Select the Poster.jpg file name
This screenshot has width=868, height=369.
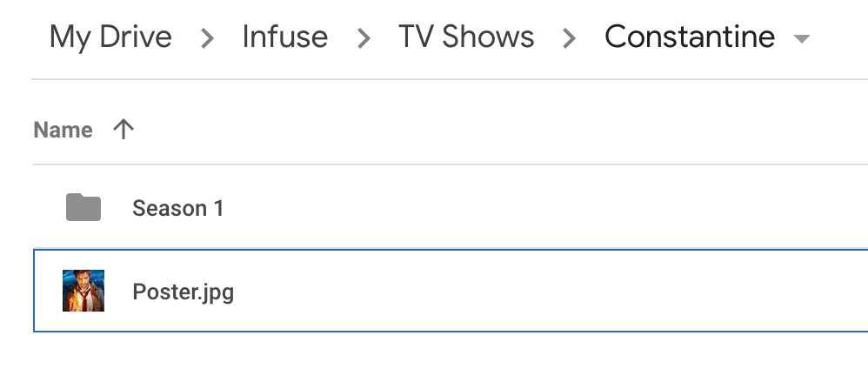click(183, 292)
